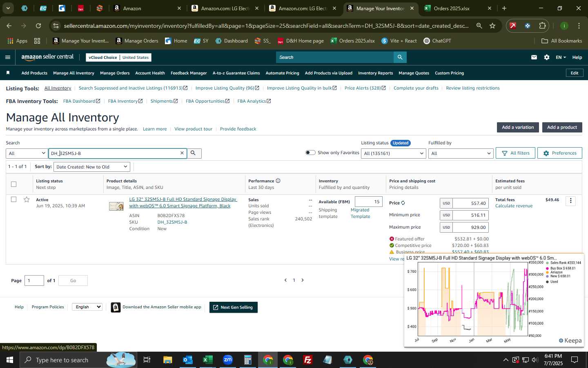Open Listing status All (135161) dropdown
This screenshot has width=588, height=368.
pyautogui.click(x=394, y=153)
